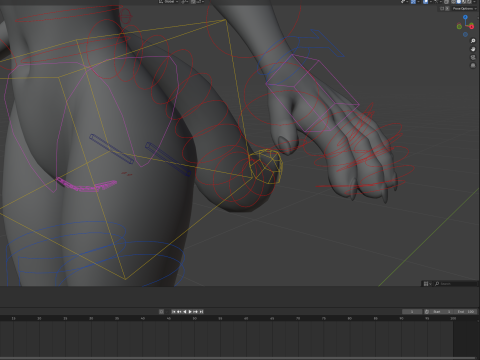The image size is (480, 360).
Task: Click the Start frame field
Action: click(442, 312)
